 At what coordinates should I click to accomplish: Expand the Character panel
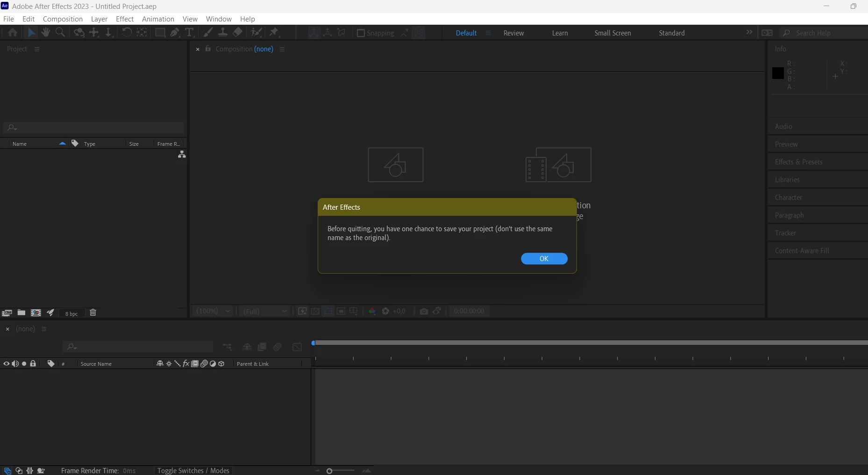click(788, 198)
